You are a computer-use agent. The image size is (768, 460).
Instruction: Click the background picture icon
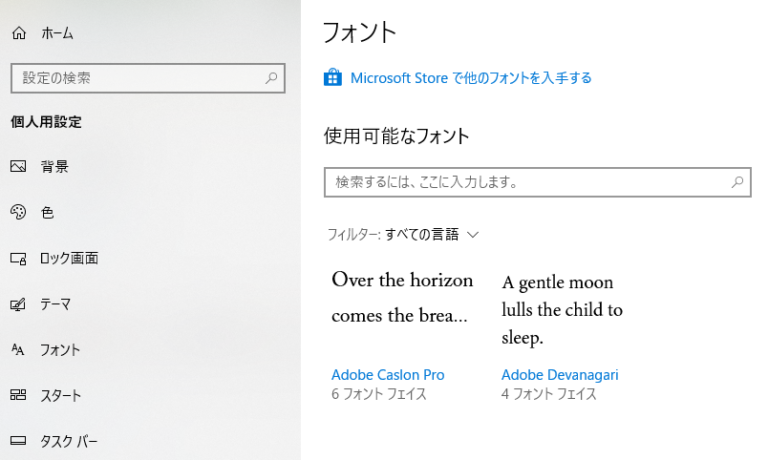(x=18, y=167)
